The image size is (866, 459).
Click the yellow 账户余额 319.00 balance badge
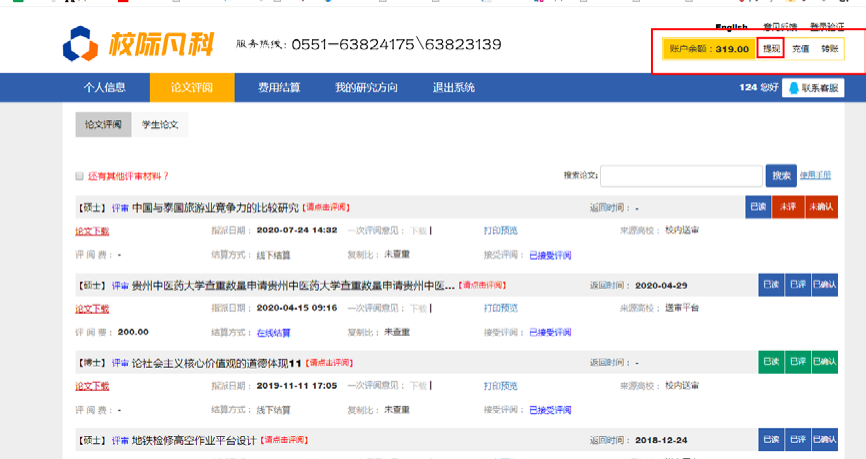pos(708,49)
